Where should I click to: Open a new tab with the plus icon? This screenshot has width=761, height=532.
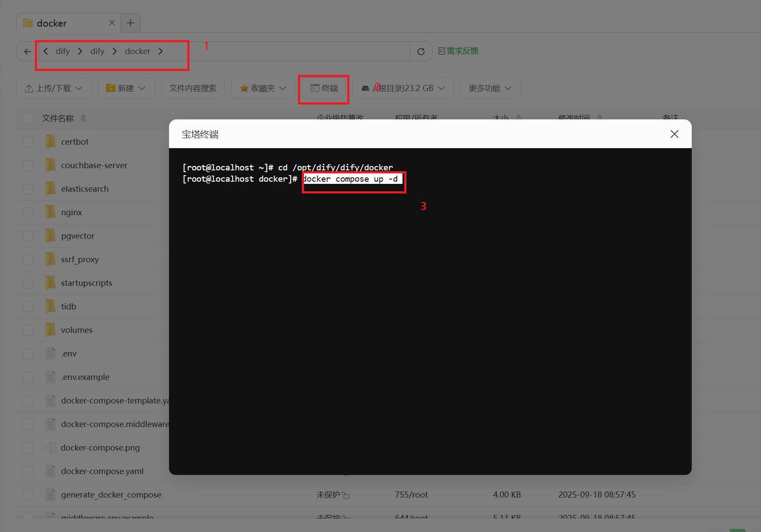coord(130,23)
